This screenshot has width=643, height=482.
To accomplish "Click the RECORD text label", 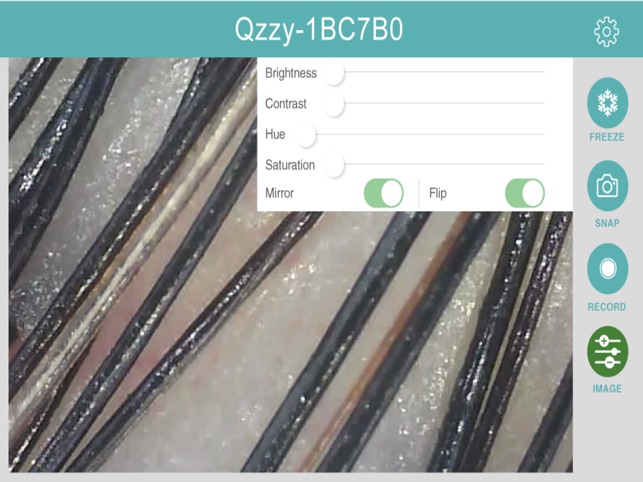I will (x=607, y=307).
